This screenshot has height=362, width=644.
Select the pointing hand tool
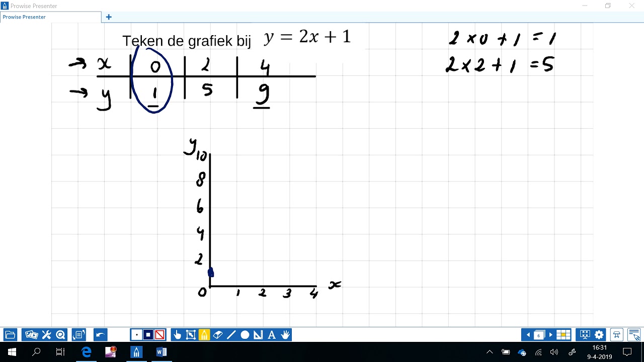[177, 335]
